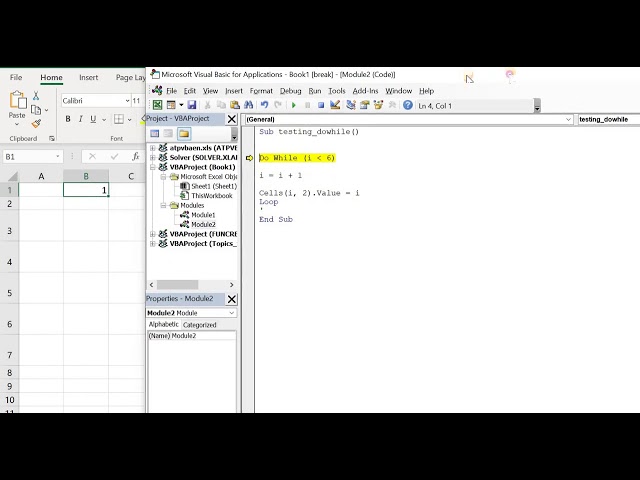This screenshot has width=640, height=480.
Task: Click Excel's Insert ribbon tab
Action: (x=89, y=78)
